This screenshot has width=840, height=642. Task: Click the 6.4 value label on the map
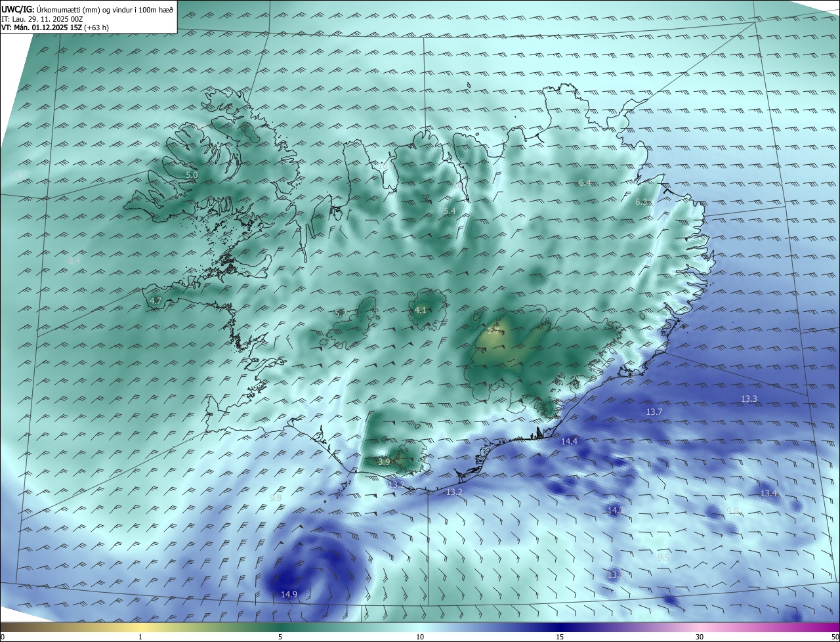click(585, 182)
